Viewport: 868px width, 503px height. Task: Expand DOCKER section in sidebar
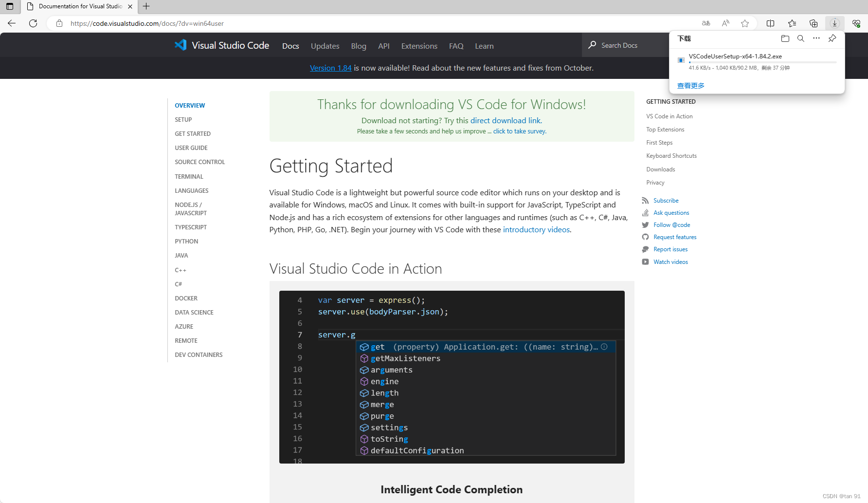pos(186,298)
